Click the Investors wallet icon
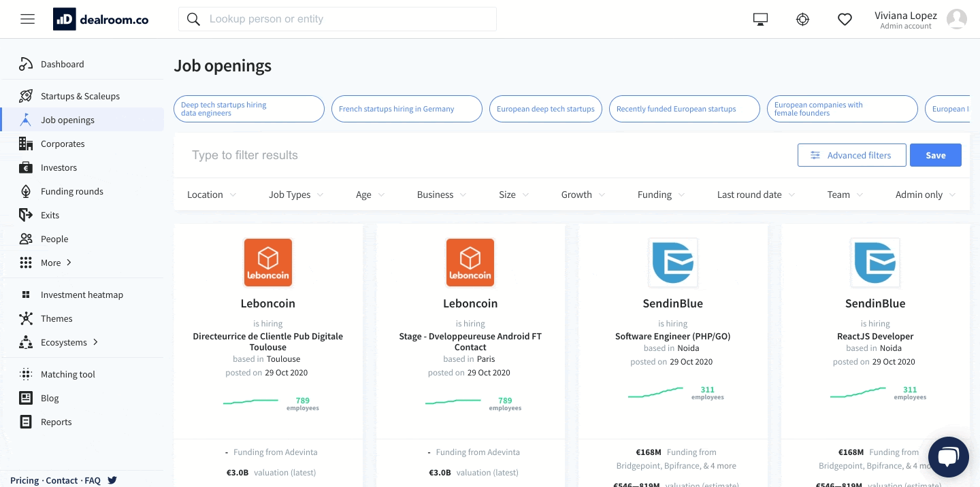The height and width of the screenshot is (487, 980). (x=26, y=167)
